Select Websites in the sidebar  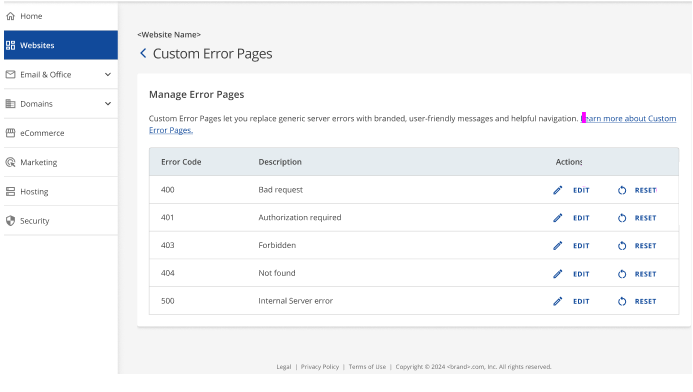(x=61, y=45)
